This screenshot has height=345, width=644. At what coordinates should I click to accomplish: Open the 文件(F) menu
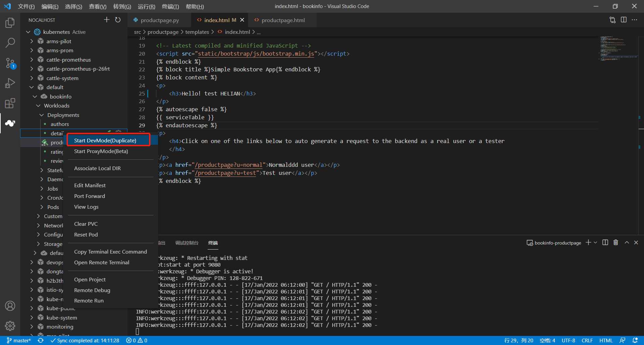click(26, 6)
